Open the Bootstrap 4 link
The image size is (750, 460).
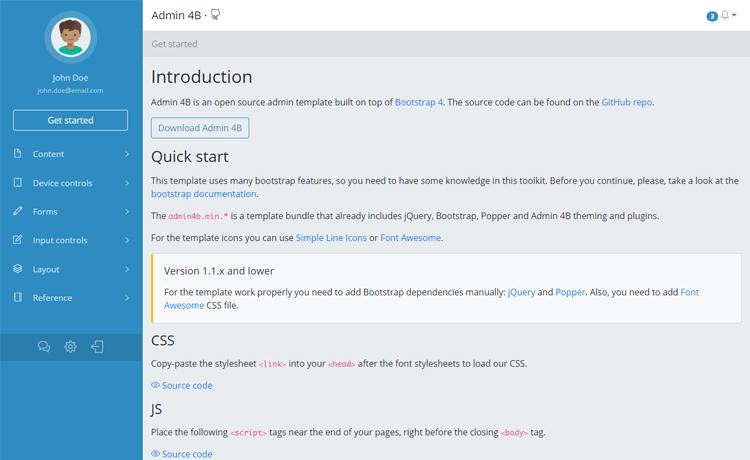pos(419,102)
